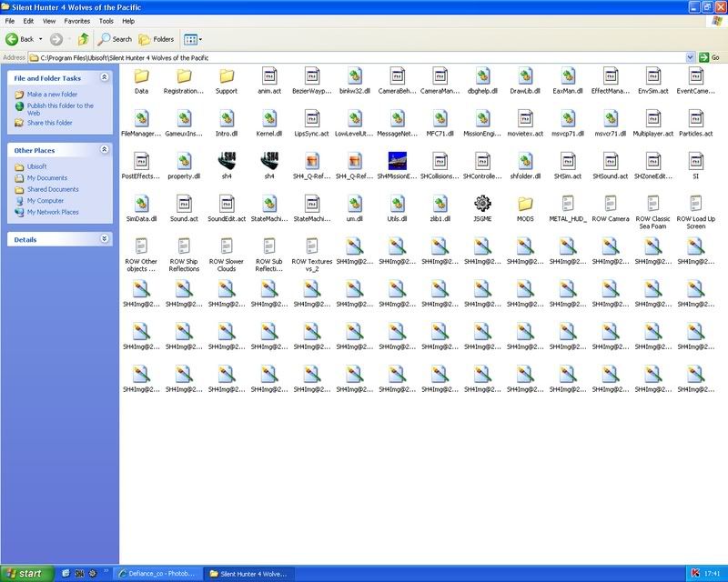Select the Sh4MissionE... editor icon

click(x=397, y=162)
